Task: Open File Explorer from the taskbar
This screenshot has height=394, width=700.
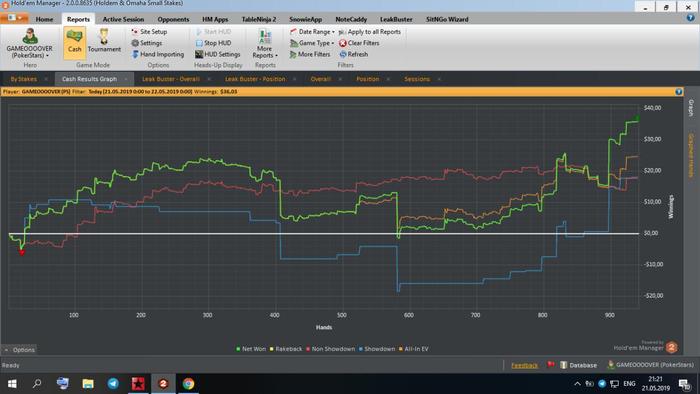Action: pyautogui.click(x=88, y=383)
